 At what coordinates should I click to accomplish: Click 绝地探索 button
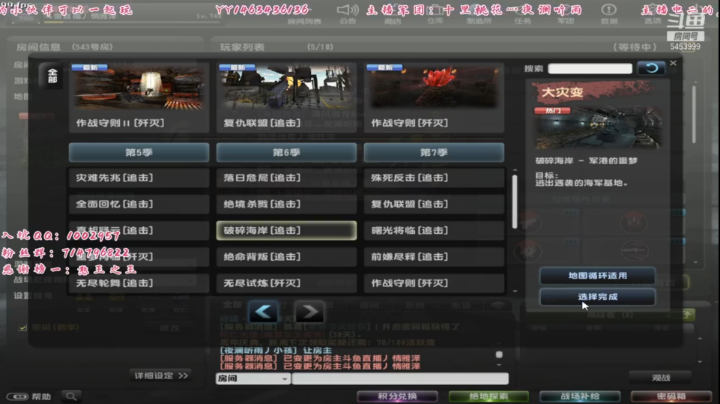coord(489,396)
